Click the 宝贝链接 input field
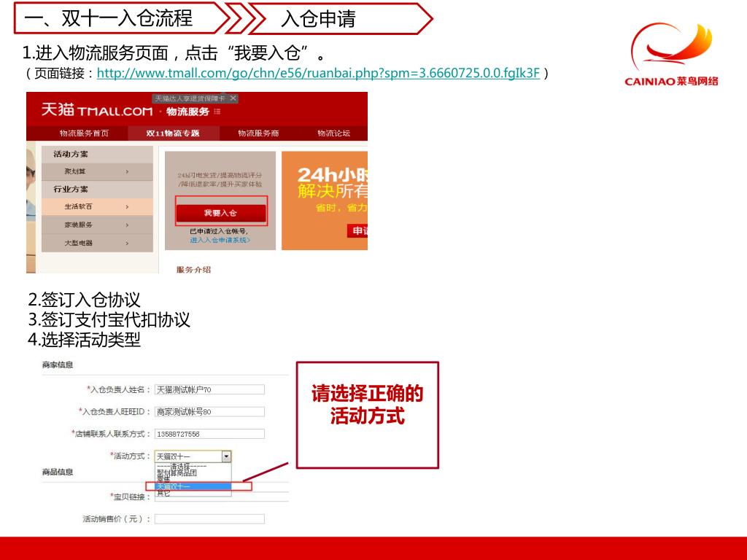The image size is (747, 560). coord(222,497)
